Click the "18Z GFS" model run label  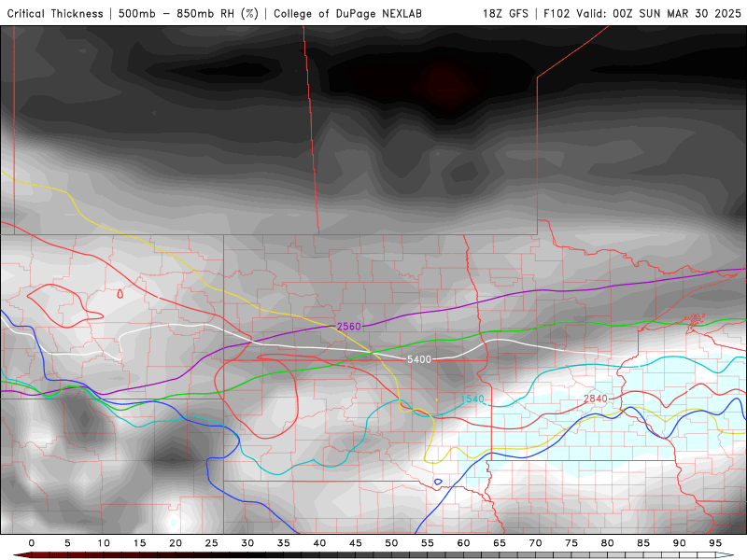[505, 13]
